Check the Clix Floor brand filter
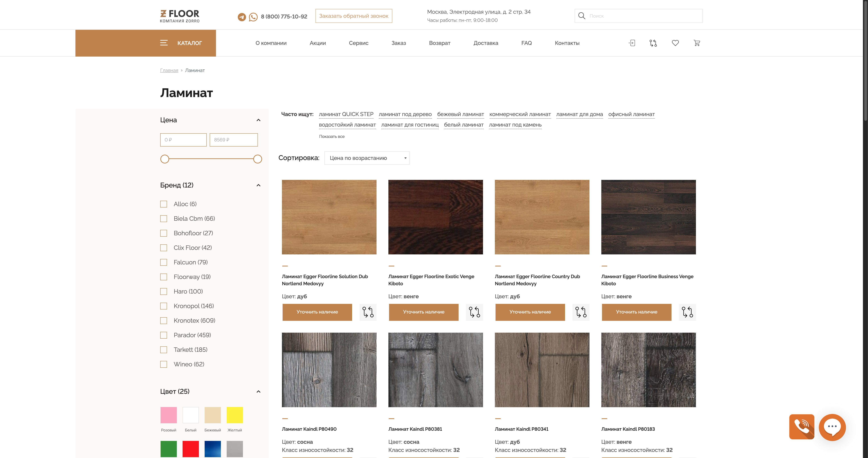868x458 pixels. pyautogui.click(x=164, y=248)
